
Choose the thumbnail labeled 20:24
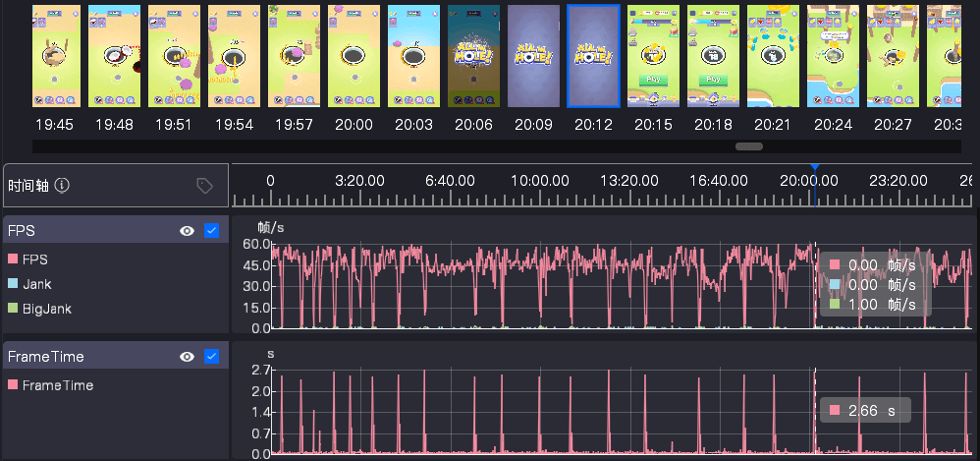pos(833,56)
